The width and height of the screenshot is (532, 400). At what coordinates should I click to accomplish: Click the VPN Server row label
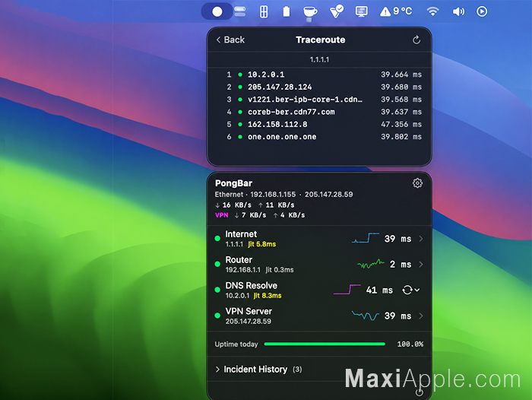pyautogui.click(x=249, y=311)
